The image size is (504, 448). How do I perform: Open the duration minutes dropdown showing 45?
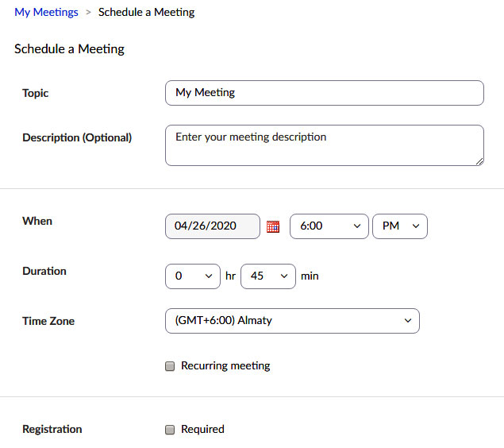coord(268,276)
